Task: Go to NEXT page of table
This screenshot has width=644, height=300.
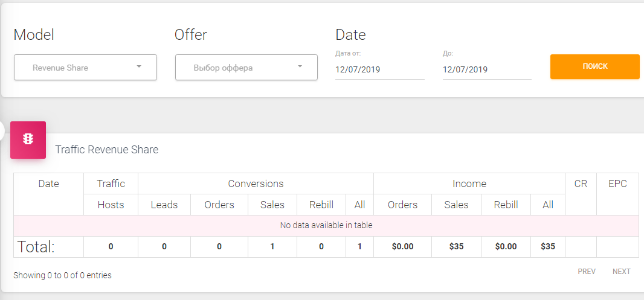Action: click(x=621, y=272)
